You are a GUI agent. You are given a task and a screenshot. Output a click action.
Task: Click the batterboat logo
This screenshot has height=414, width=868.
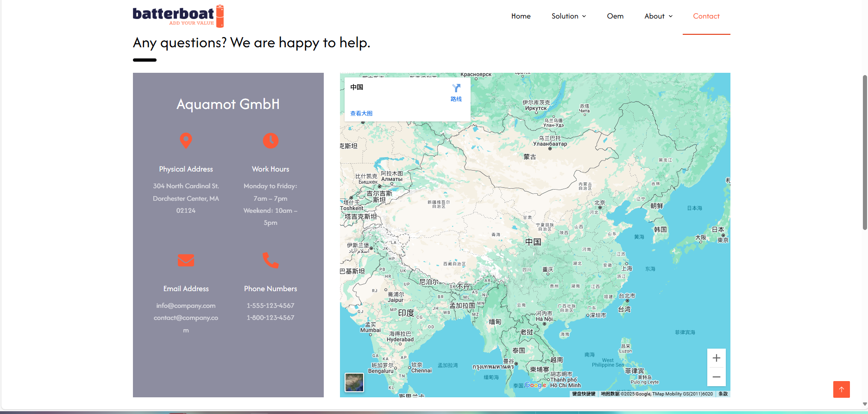click(x=178, y=16)
